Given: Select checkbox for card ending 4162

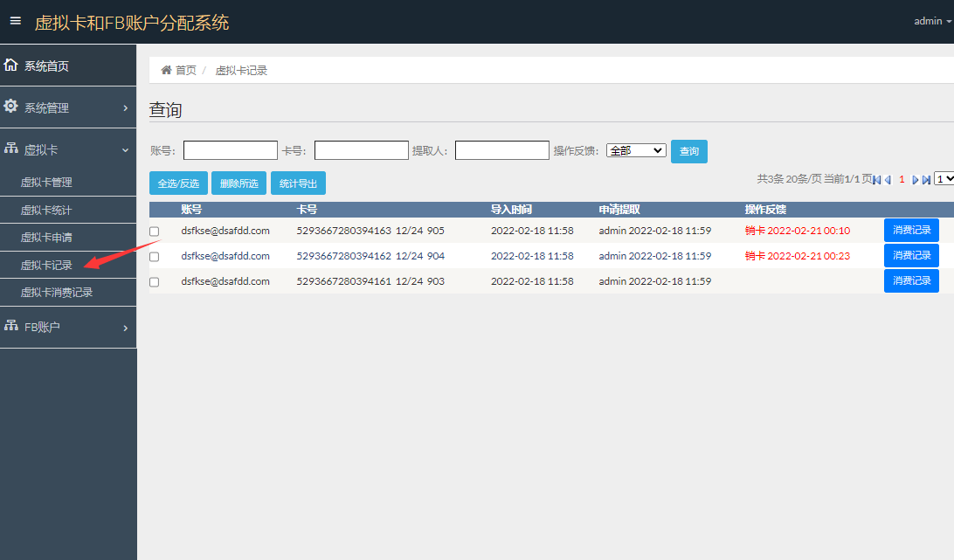Looking at the screenshot, I should (155, 257).
